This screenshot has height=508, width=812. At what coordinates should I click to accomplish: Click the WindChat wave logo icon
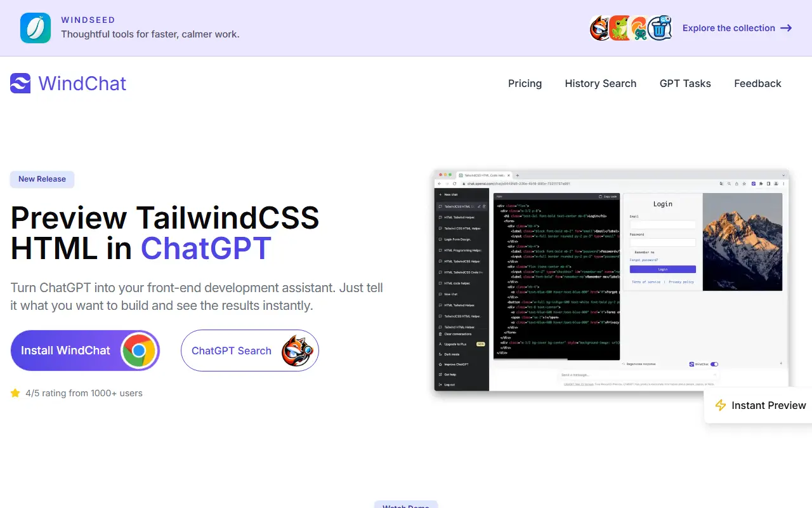tap(20, 83)
